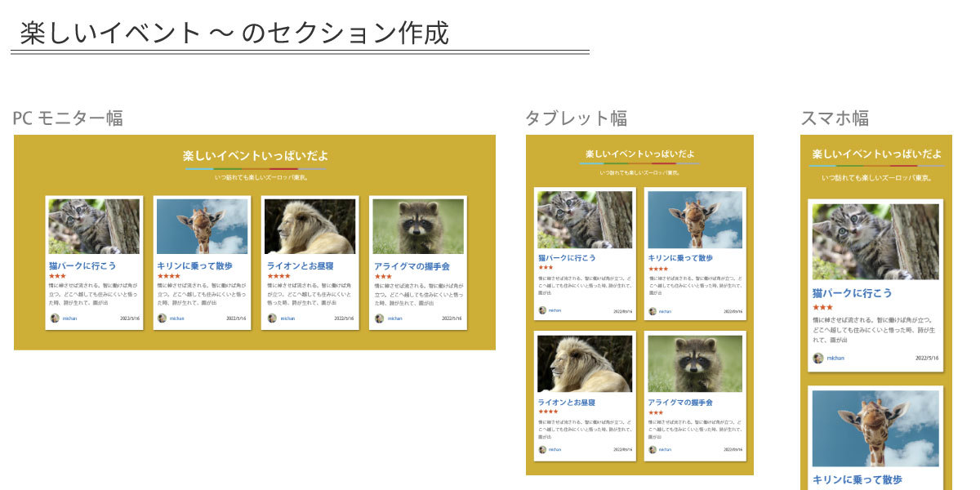Screen dimensions: 980x490
Task: Click the michan author name on the smartphone kitten card
Action: [835, 358]
